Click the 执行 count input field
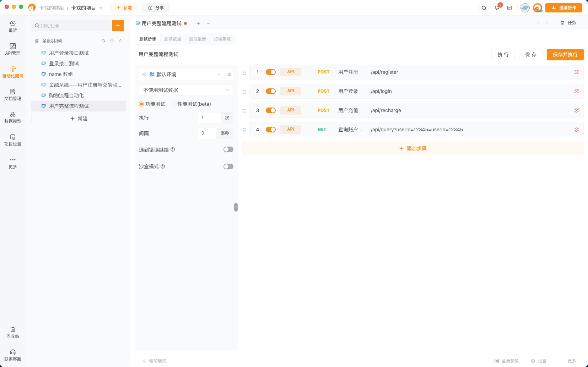 [209, 117]
